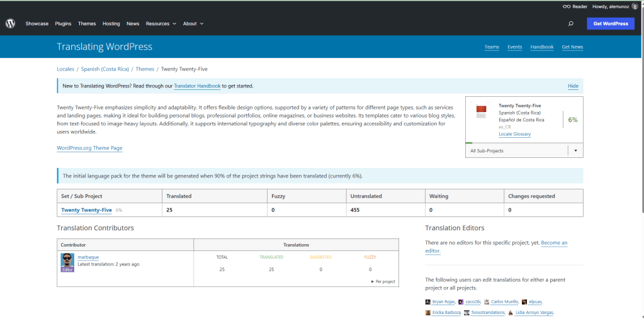Open the Events link in blue header

(x=514, y=47)
